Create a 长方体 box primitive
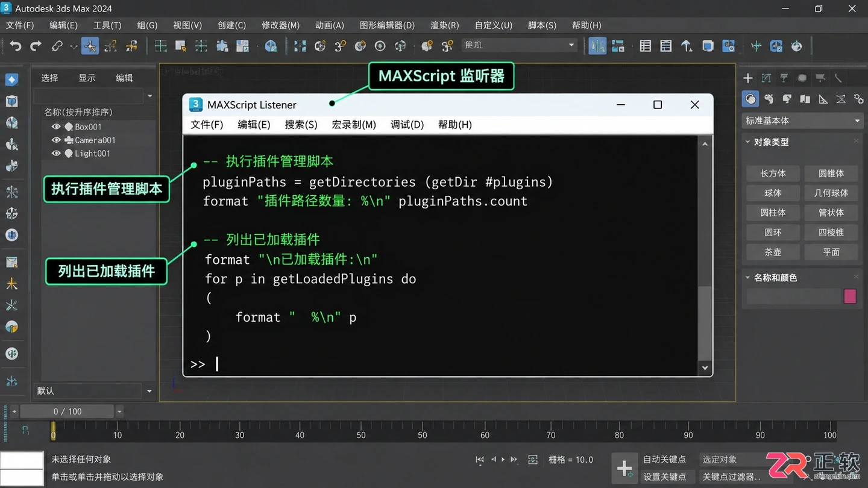The width and height of the screenshot is (868, 488). point(773,174)
